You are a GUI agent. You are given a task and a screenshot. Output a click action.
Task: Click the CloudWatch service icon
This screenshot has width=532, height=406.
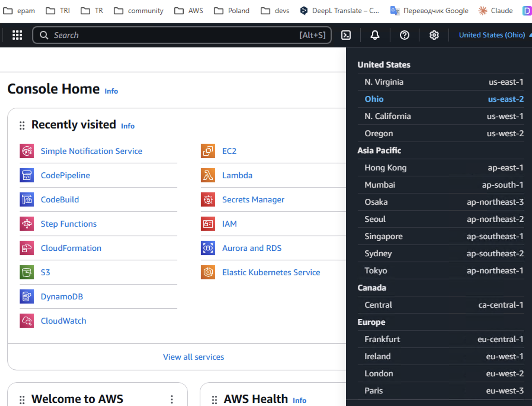27,321
